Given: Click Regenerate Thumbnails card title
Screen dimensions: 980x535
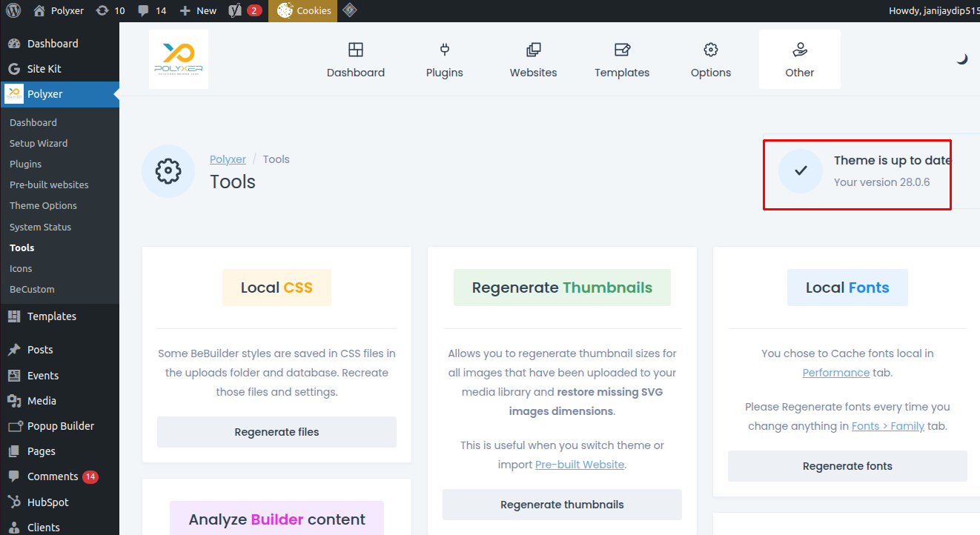Looking at the screenshot, I should pyautogui.click(x=562, y=288).
